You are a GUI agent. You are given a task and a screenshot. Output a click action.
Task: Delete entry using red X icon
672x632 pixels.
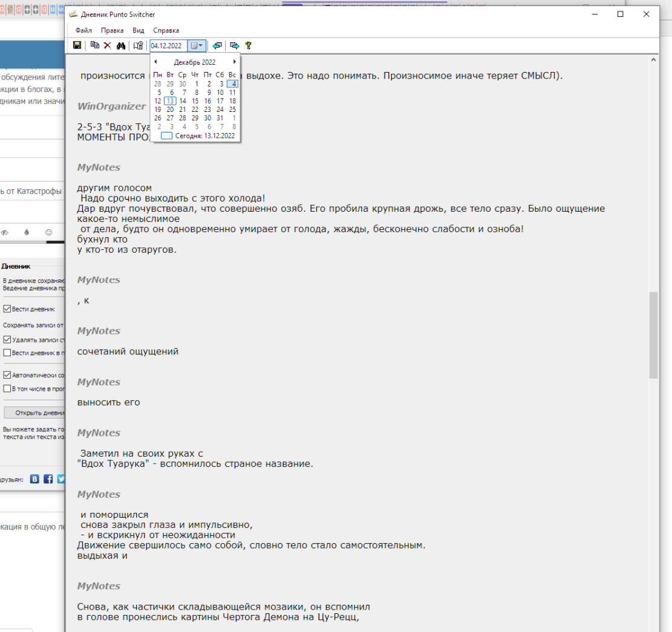(107, 45)
